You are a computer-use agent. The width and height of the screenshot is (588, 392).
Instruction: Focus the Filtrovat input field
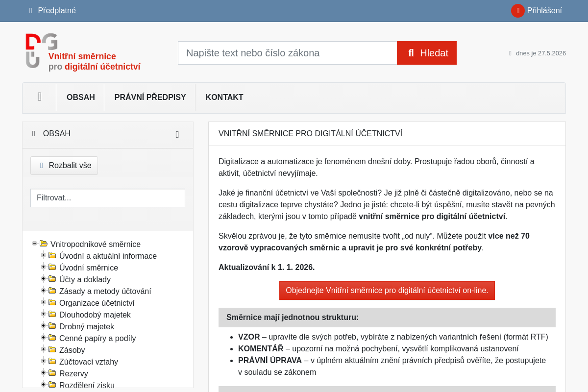click(108, 198)
